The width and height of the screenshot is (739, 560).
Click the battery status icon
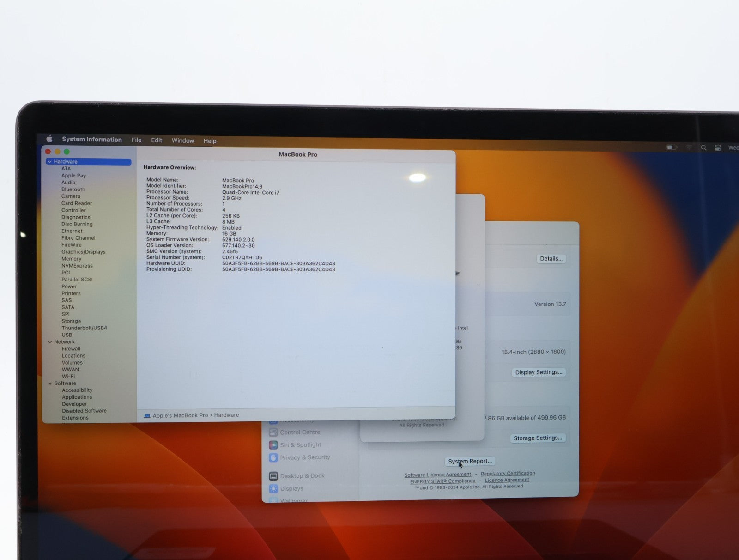point(672,147)
